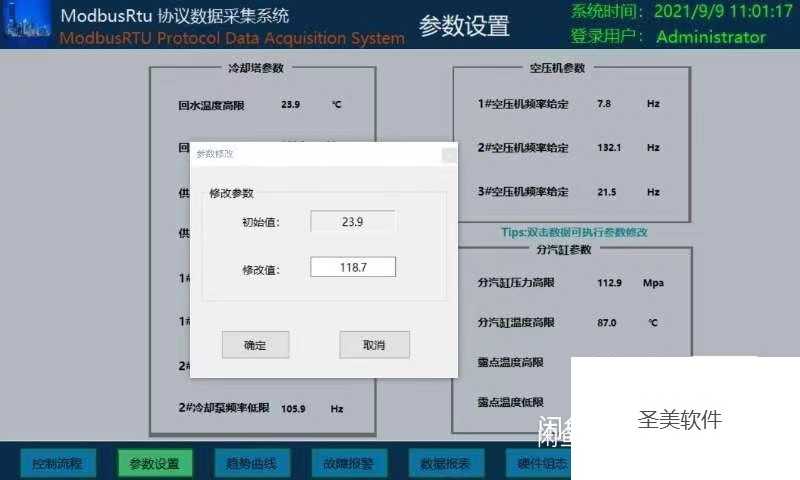
Task: Click the 确定 button in the dialog
Action: click(255, 345)
